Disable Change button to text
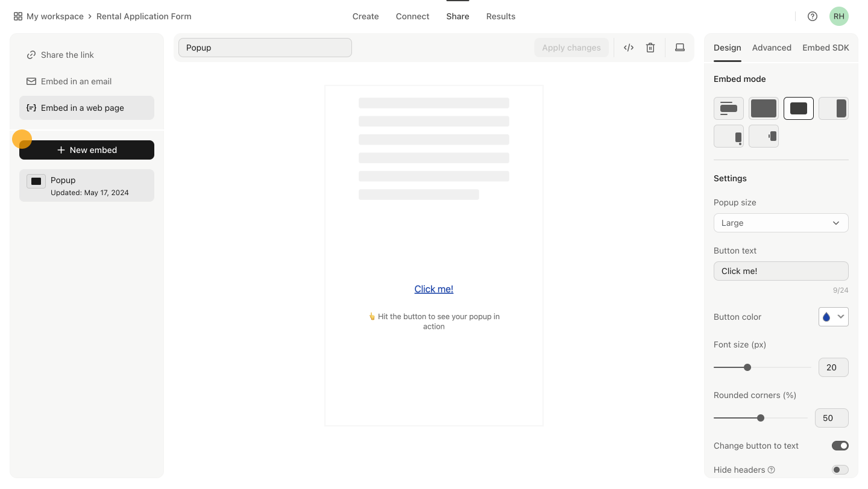Viewport: 868px width, 489px height. pyautogui.click(x=840, y=446)
